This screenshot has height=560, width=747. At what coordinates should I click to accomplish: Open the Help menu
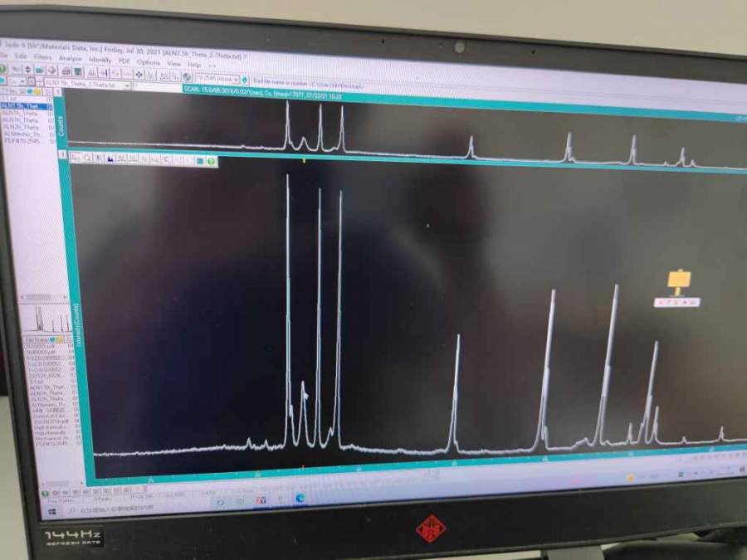click(194, 64)
